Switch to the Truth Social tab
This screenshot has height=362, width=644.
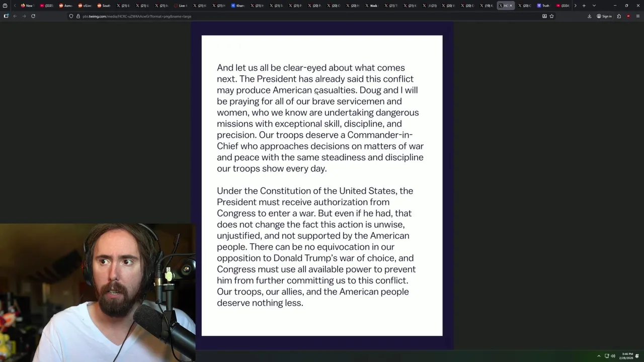pos(543,6)
